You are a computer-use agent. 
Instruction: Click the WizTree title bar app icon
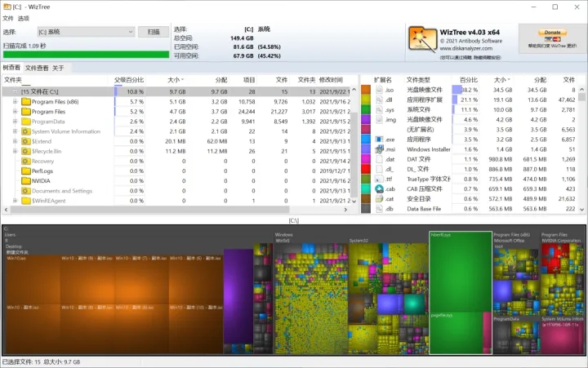pos(7,7)
